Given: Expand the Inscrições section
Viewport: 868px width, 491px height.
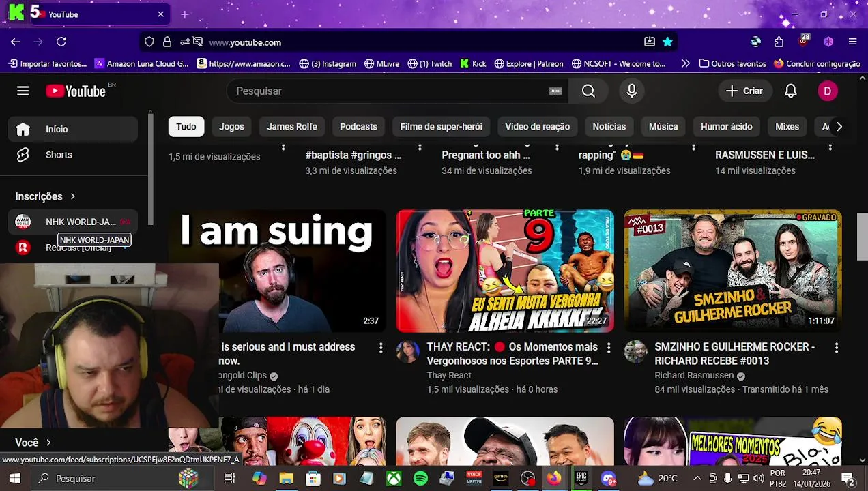Looking at the screenshot, I should click(x=46, y=196).
